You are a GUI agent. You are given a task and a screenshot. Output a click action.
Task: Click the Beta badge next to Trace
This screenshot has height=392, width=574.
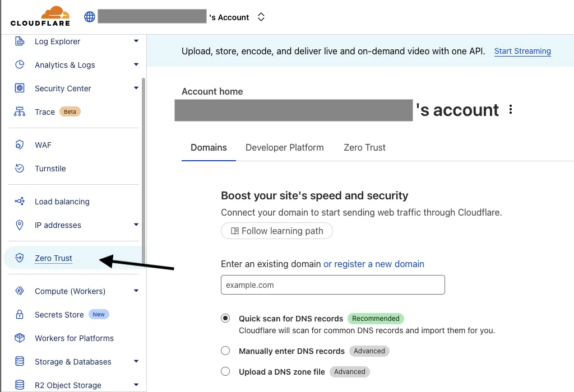click(x=70, y=111)
